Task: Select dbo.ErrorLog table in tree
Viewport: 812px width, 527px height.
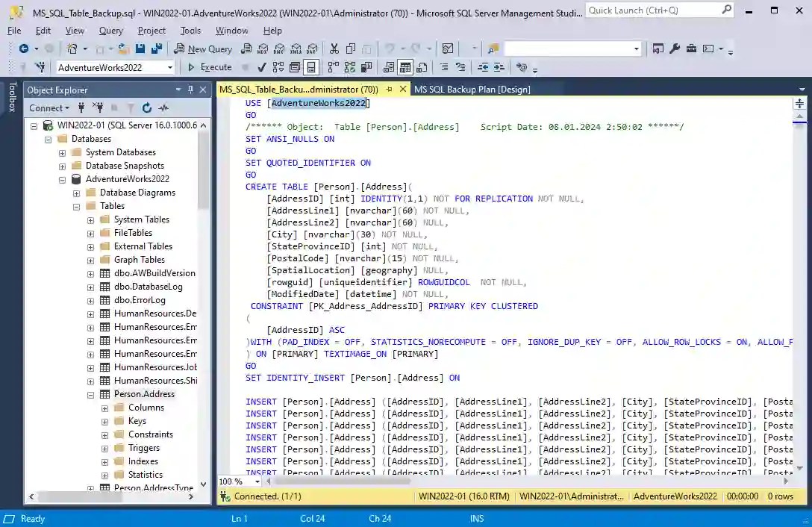Action: (140, 300)
